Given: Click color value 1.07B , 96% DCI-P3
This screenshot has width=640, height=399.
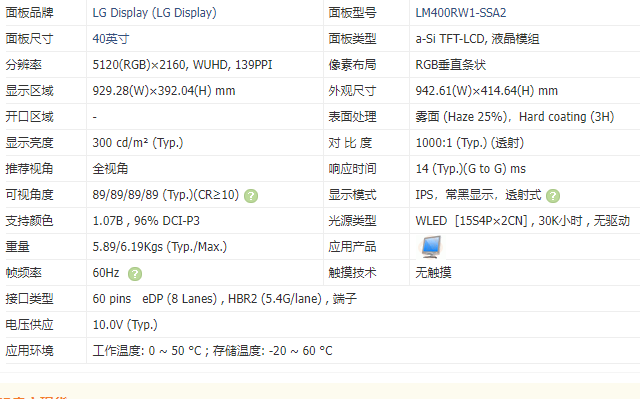Looking at the screenshot, I should (146, 221).
